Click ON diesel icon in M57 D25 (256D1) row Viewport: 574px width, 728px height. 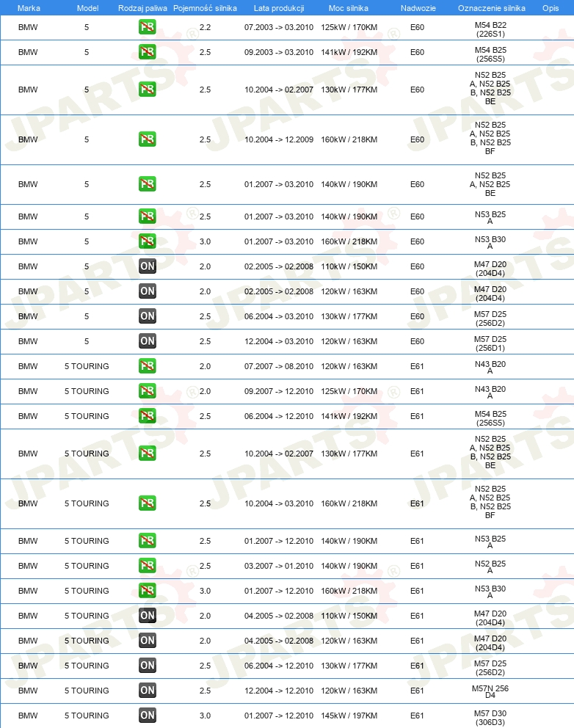point(148,341)
